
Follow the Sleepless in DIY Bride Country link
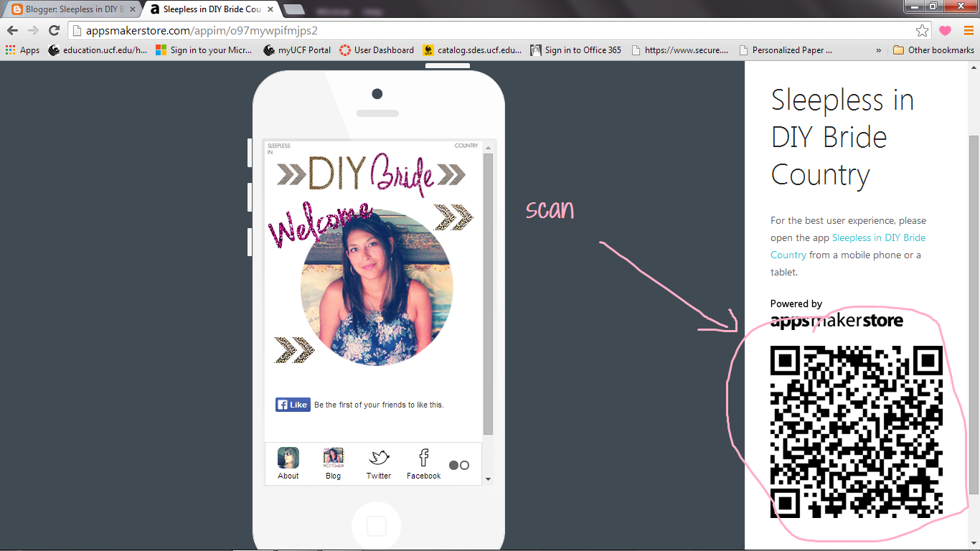coord(848,246)
